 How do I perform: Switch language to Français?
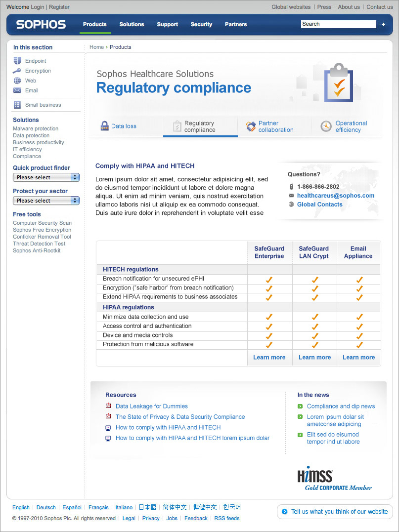[x=98, y=508]
